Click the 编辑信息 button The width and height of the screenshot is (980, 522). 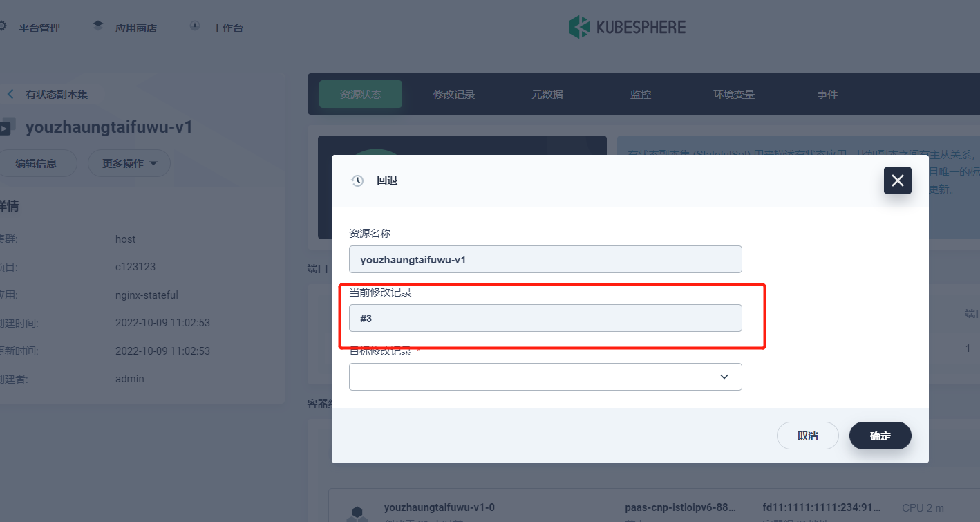[x=38, y=162]
